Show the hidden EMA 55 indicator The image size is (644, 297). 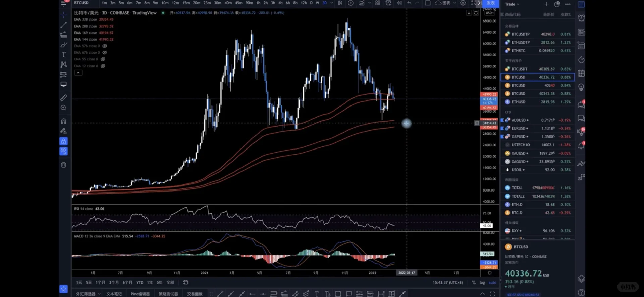click(103, 59)
